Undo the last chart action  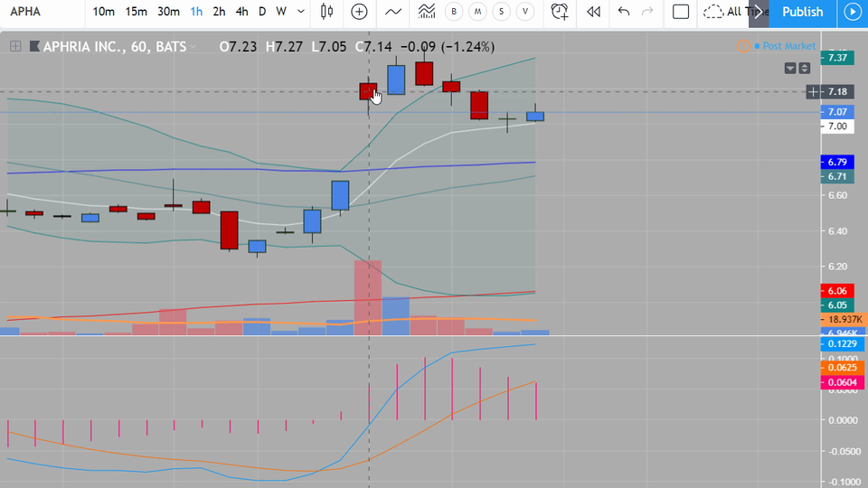pos(624,12)
